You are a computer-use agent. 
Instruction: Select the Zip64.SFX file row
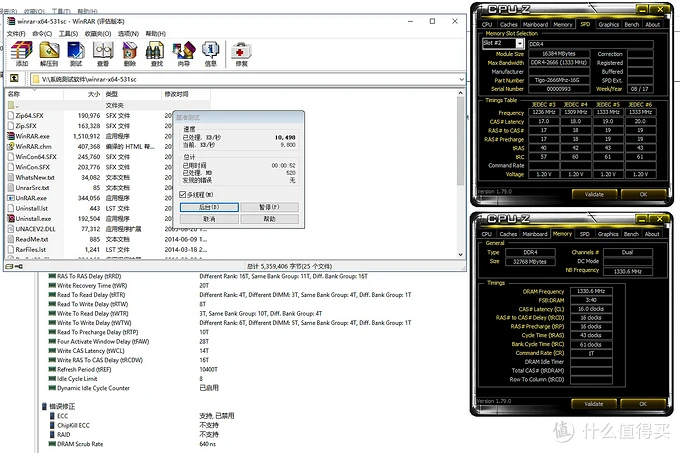[x=89, y=116]
